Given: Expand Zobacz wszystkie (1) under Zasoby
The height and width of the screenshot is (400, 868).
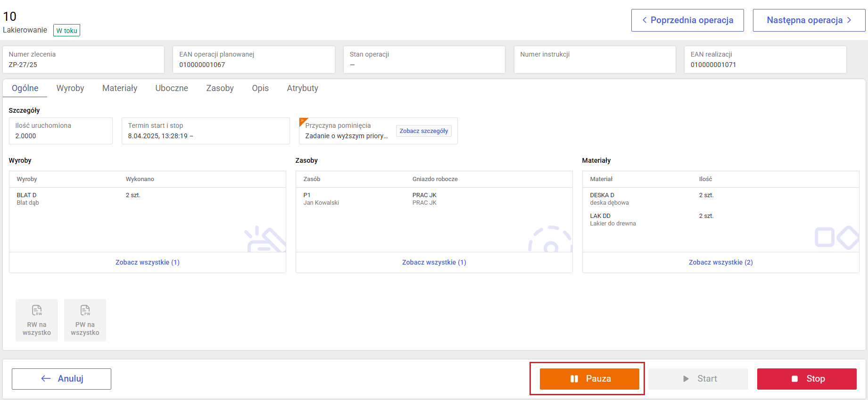Looking at the screenshot, I should [x=434, y=262].
